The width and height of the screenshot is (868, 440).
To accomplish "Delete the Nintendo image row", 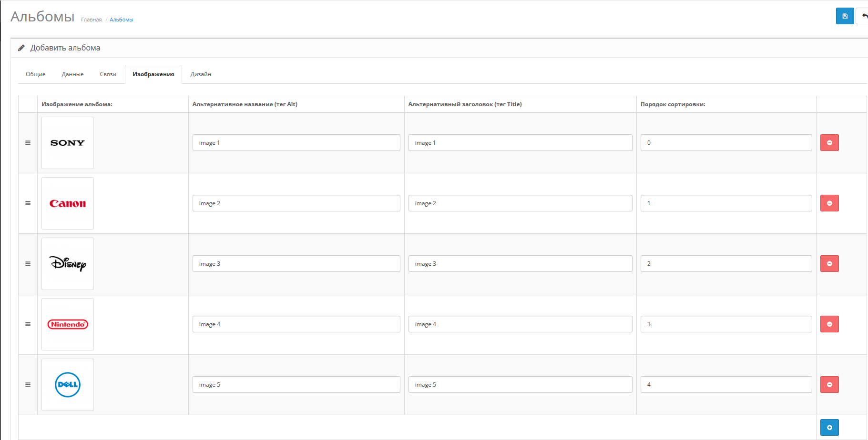I will pos(829,324).
